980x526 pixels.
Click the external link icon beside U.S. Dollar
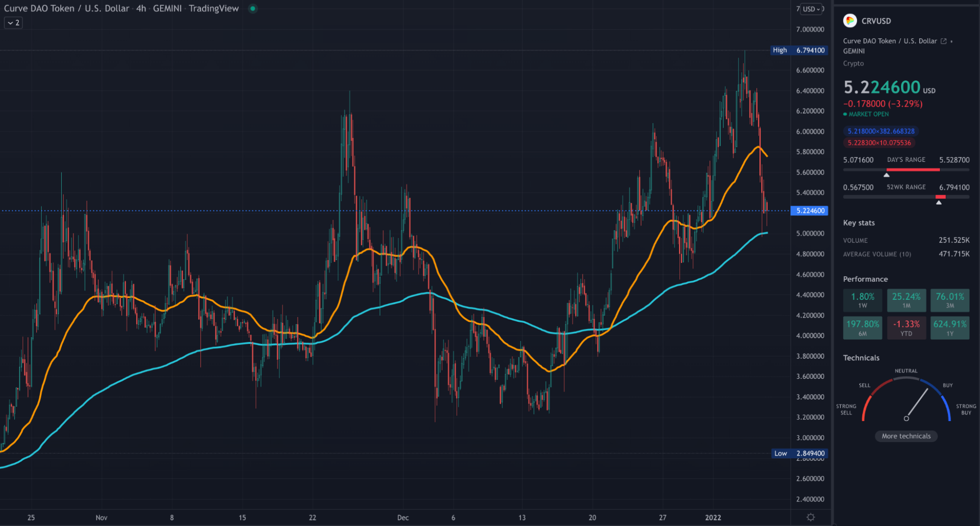pos(944,41)
